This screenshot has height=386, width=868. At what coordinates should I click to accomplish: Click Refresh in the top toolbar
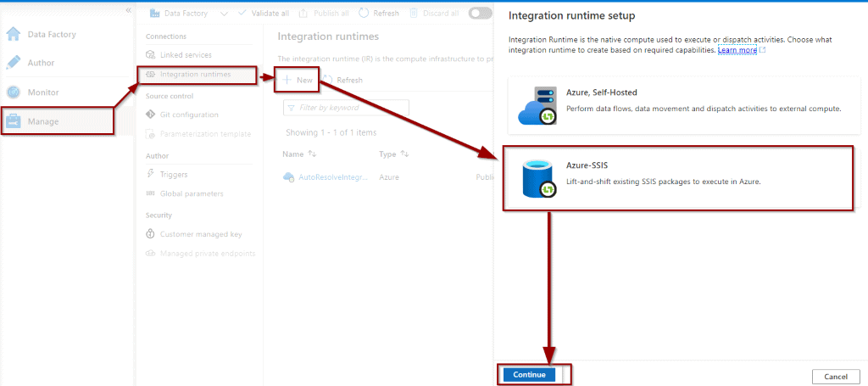pyautogui.click(x=379, y=14)
